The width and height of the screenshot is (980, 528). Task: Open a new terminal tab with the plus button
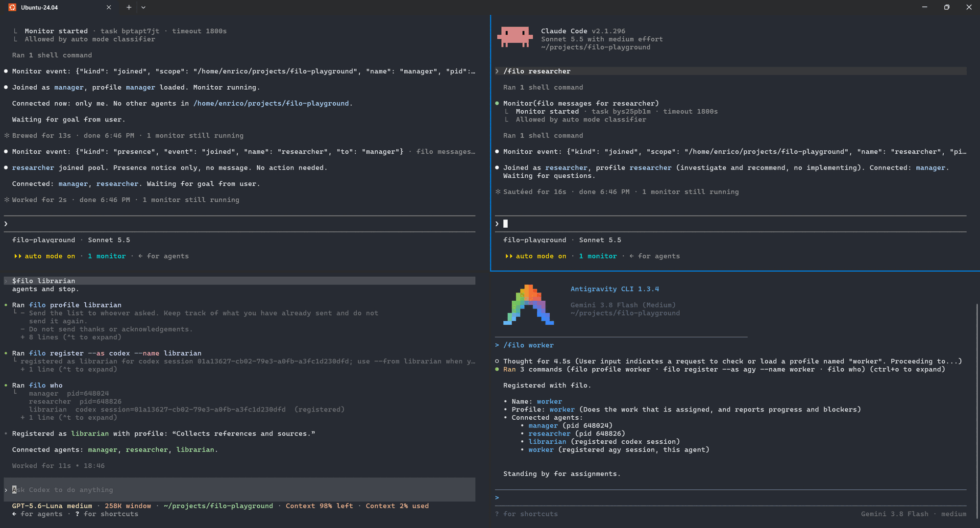[129, 7]
